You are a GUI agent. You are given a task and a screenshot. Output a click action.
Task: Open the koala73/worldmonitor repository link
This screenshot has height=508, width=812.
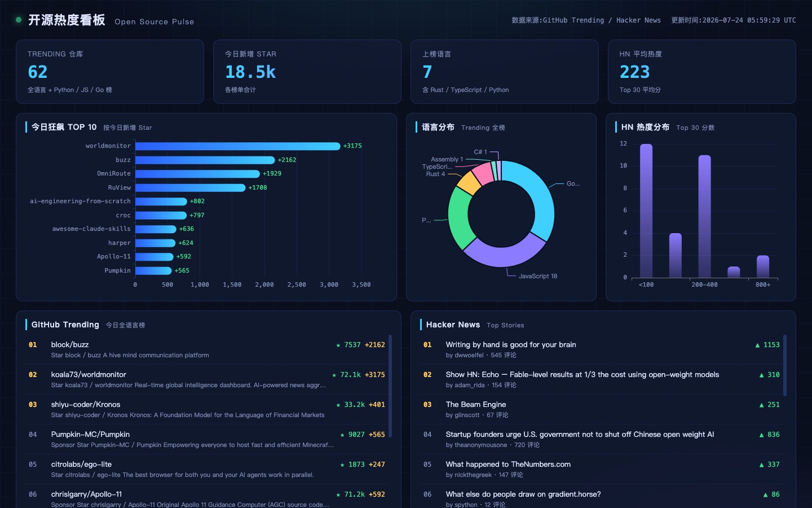point(89,375)
